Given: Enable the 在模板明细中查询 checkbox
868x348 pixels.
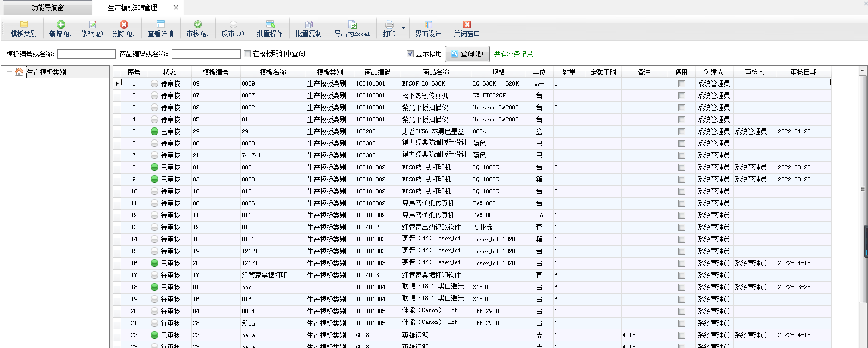Looking at the screenshot, I should point(247,54).
